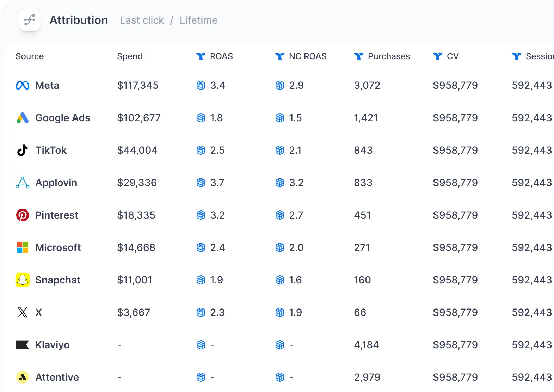Click Snapchat spend value $11,001

pyautogui.click(x=134, y=280)
